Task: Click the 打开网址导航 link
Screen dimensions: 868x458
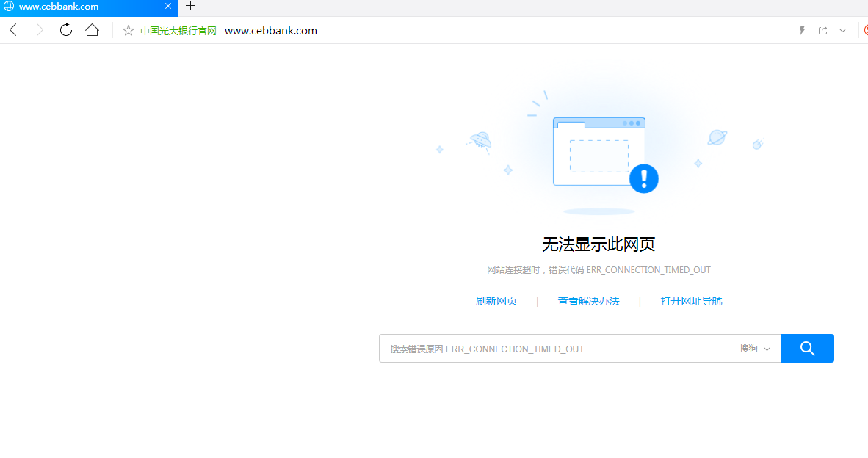Action: (x=691, y=300)
